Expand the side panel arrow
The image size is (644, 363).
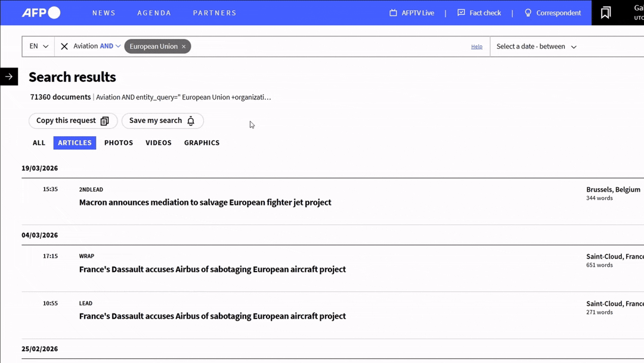coord(9,76)
